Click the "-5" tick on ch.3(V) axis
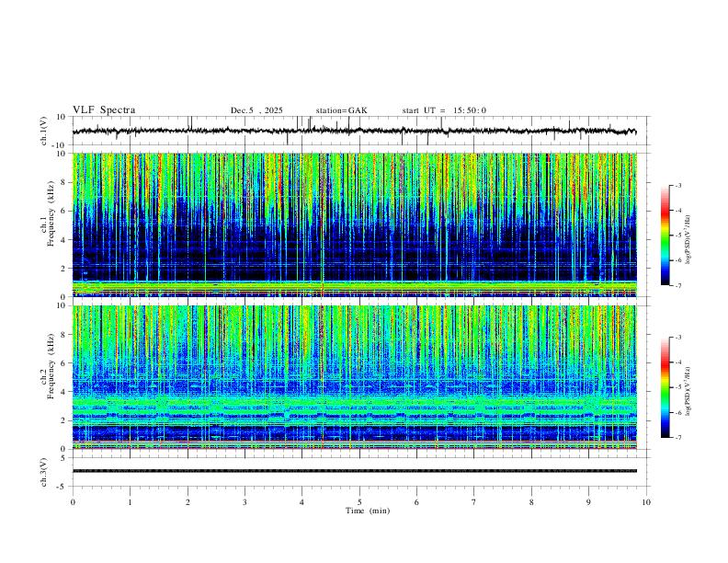This screenshot has height=563, width=728. tap(63, 487)
